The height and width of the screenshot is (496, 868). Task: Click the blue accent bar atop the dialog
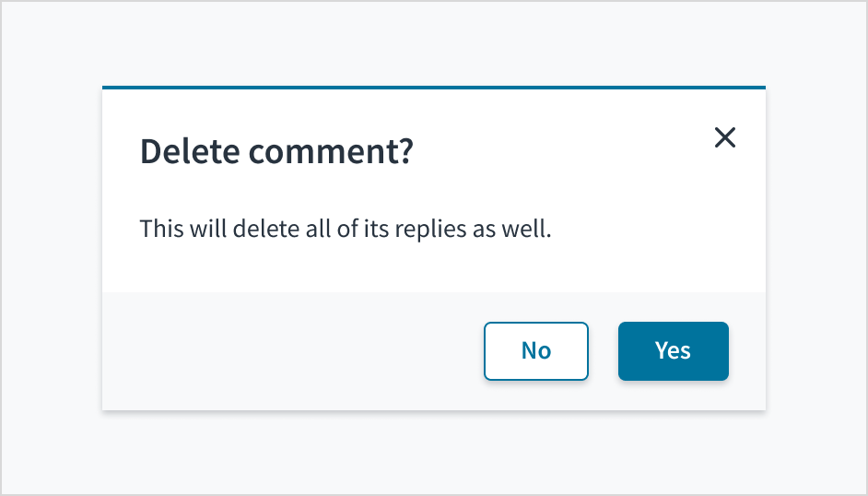(433, 88)
